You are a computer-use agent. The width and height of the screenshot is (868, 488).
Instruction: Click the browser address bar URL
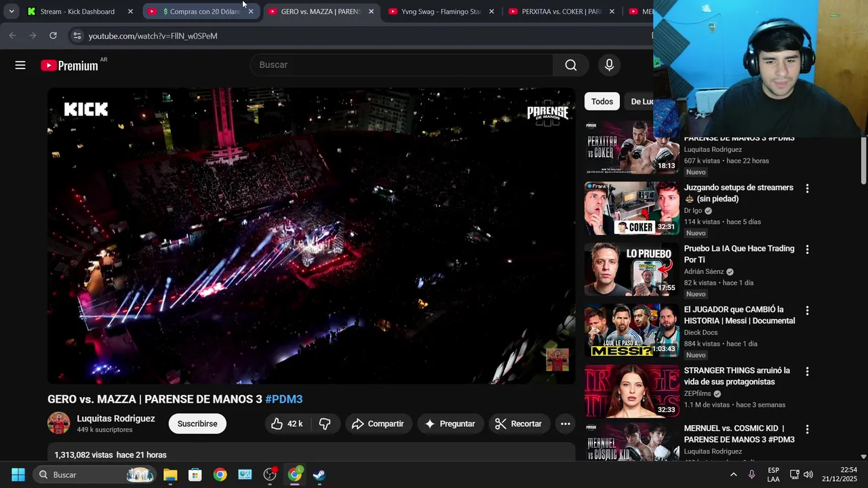(x=153, y=36)
